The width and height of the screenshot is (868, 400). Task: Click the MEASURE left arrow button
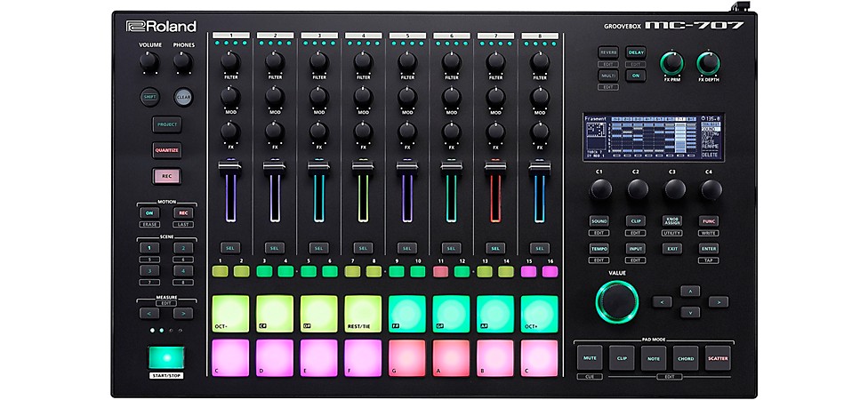(149, 313)
